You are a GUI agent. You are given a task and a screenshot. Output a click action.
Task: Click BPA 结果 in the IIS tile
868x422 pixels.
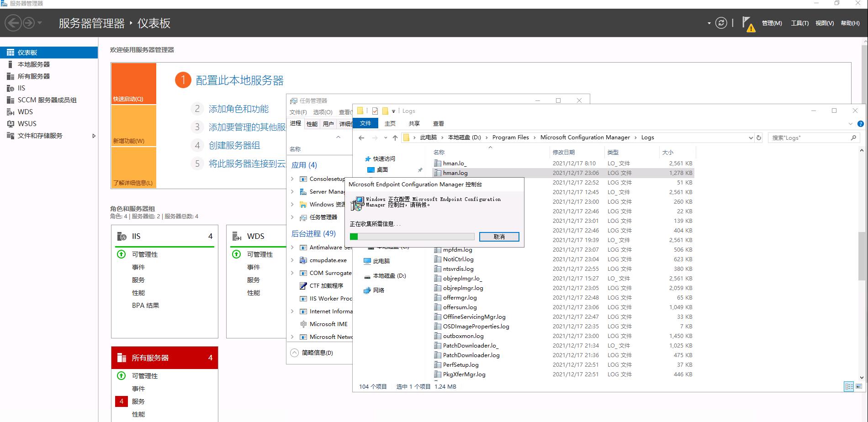145,306
